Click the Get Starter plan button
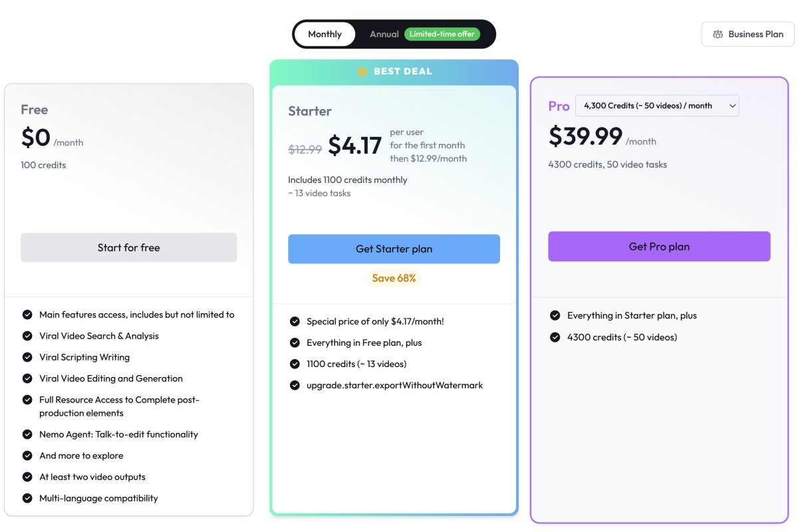The width and height of the screenshot is (798, 532). pos(394,249)
